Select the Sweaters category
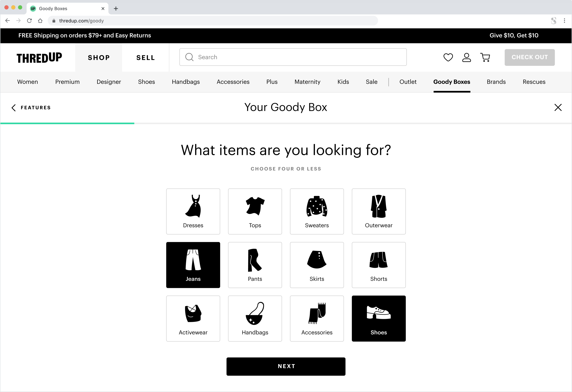 tap(317, 211)
